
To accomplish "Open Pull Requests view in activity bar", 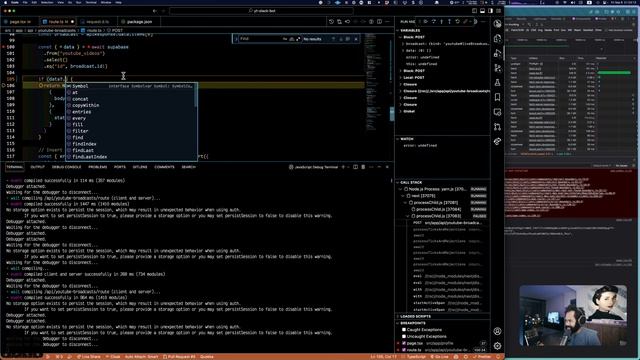I will (497, 127).
